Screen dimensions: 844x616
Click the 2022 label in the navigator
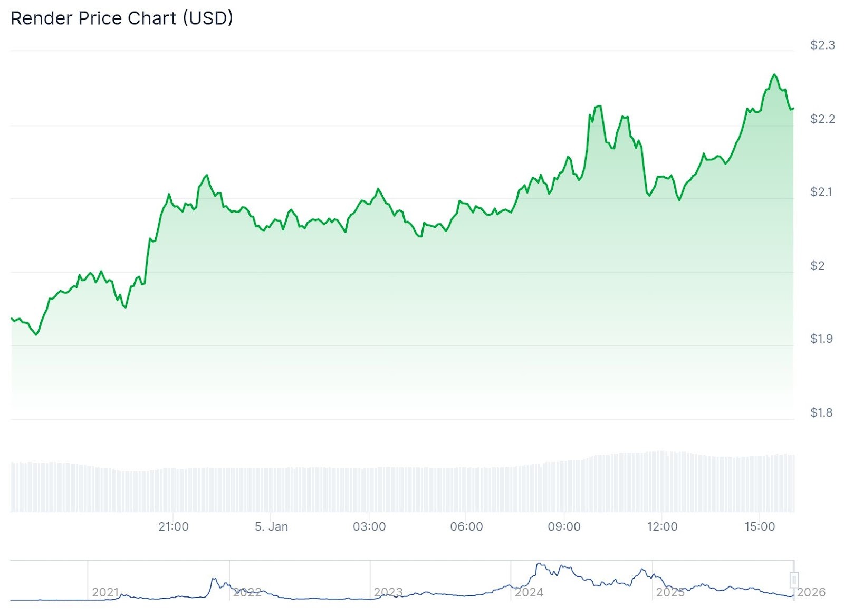(247, 592)
